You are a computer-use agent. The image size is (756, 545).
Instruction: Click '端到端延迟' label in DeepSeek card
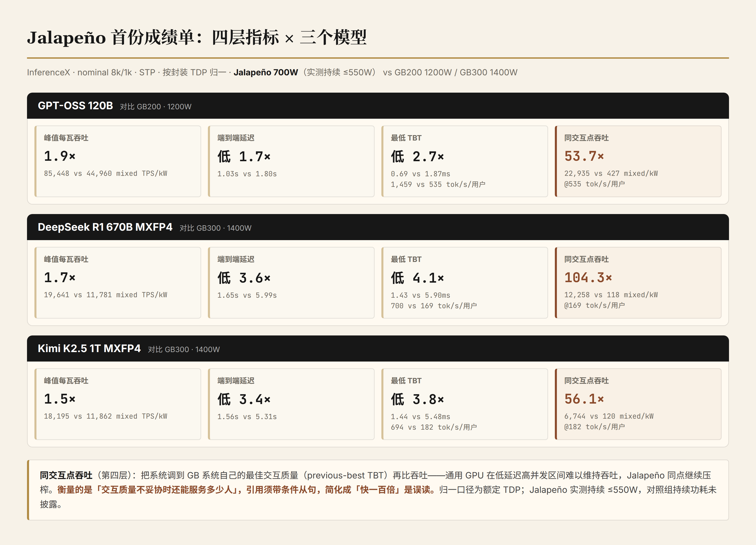236,259
